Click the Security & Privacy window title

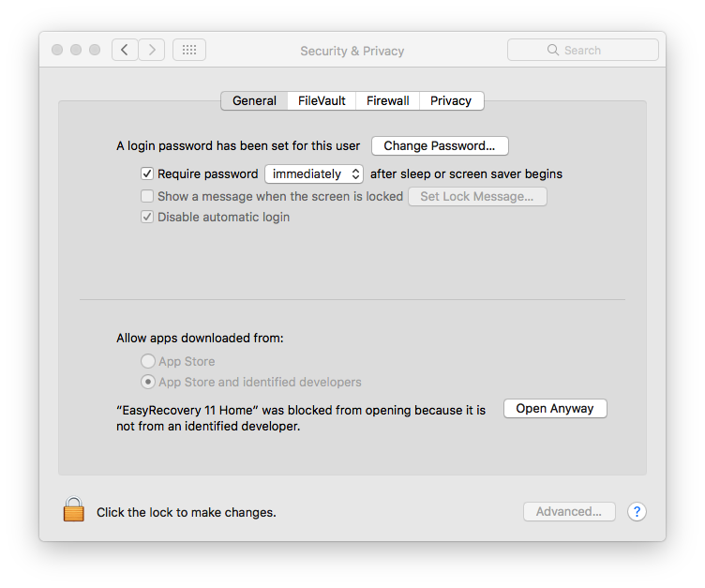(x=352, y=51)
